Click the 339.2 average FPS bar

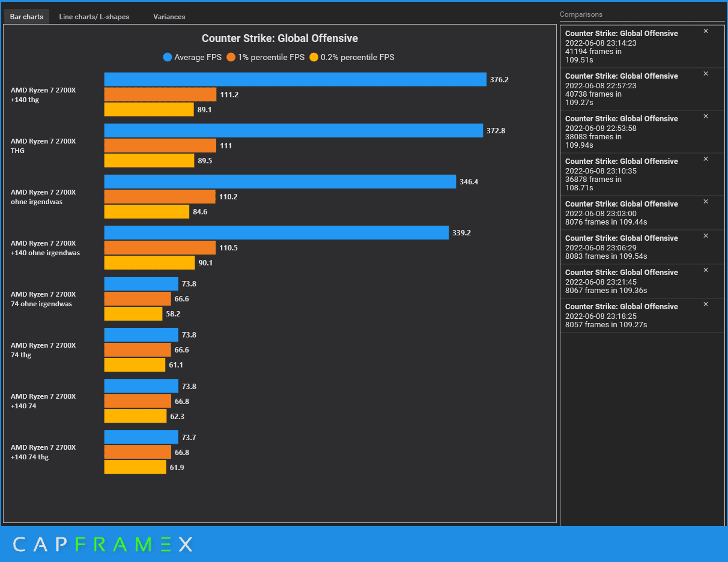pyautogui.click(x=276, y=232)
